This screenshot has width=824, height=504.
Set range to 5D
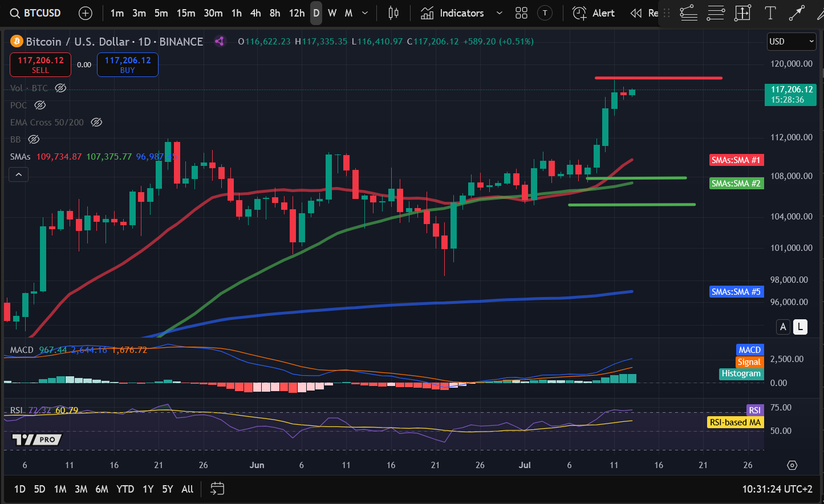[x=39, y=489]
